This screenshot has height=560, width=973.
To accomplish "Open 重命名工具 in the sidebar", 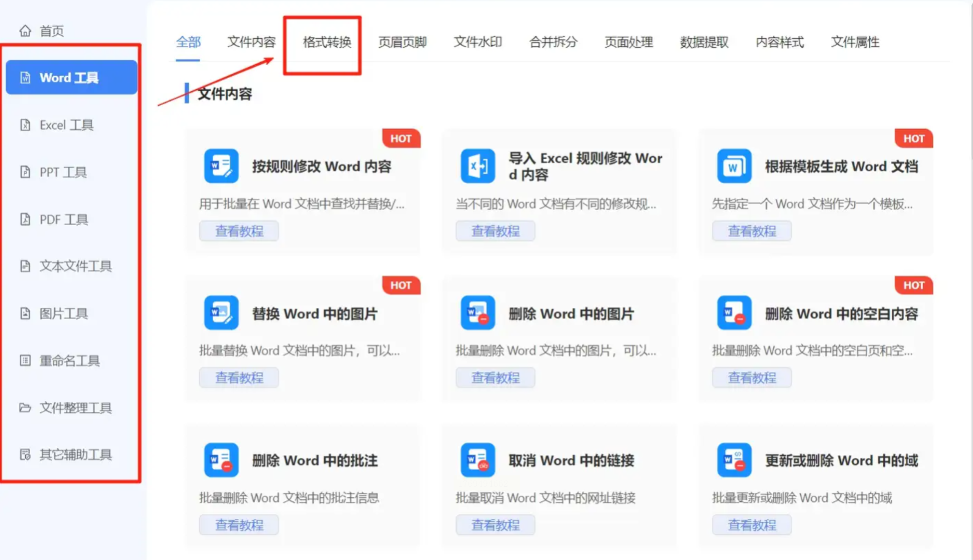I will click(x=69, y=360).
